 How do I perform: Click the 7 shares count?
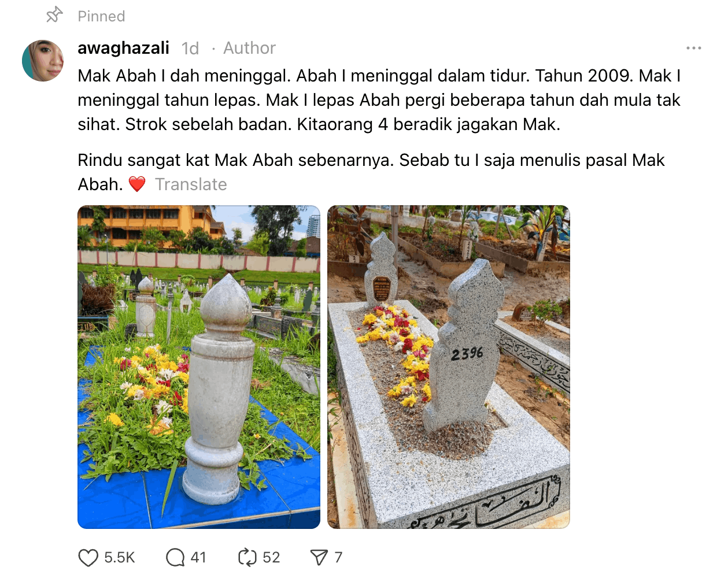338,558
